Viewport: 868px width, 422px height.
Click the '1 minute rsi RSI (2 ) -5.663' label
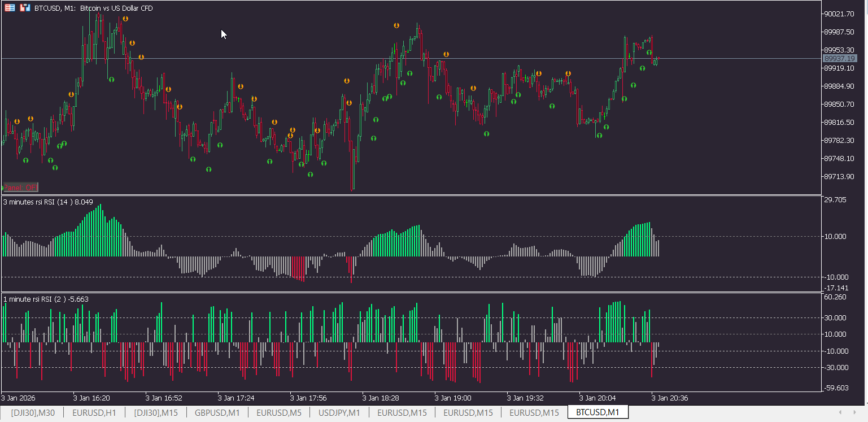(46, 299)
